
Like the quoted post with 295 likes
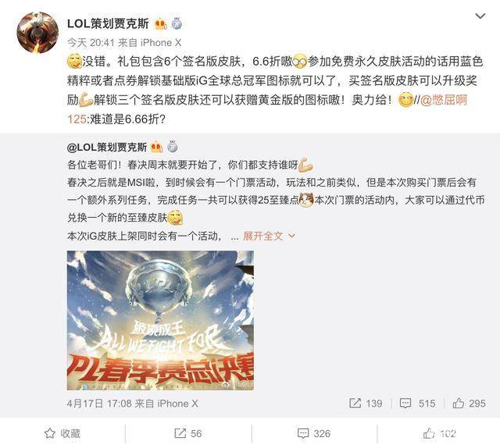click(x=469, y=404)
